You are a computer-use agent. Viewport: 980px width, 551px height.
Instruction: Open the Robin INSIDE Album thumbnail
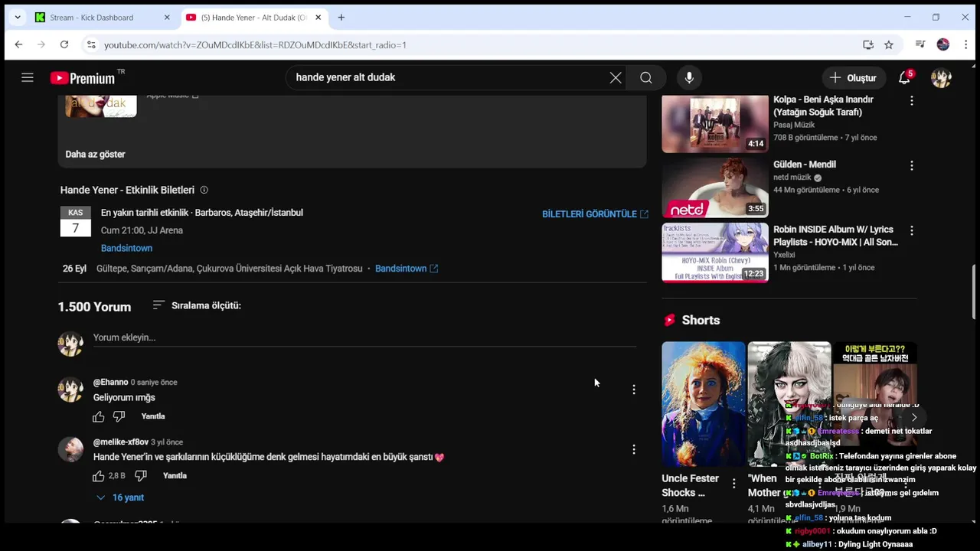coord(715,253)
